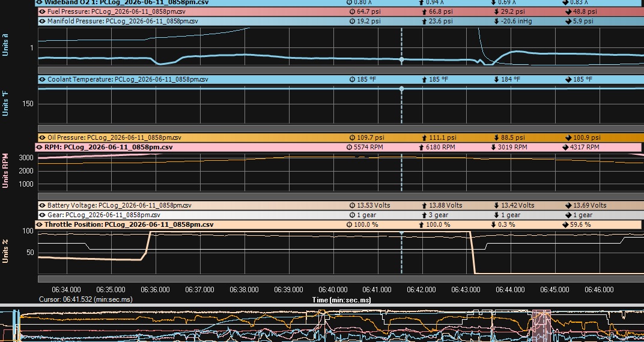Click the min arrow icon beside 0.3 %
The height and width of the screenshot is (342, 644).
[x=493, y=224]
